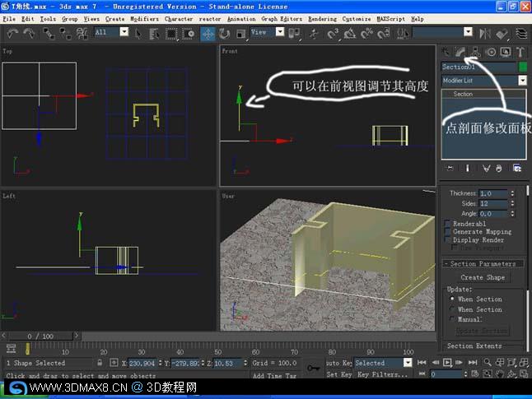Image resolution: width=532 pixels, height=399 pixels.
Task: Open the 'All' selection filter dropdown
Action: point(124,32)
